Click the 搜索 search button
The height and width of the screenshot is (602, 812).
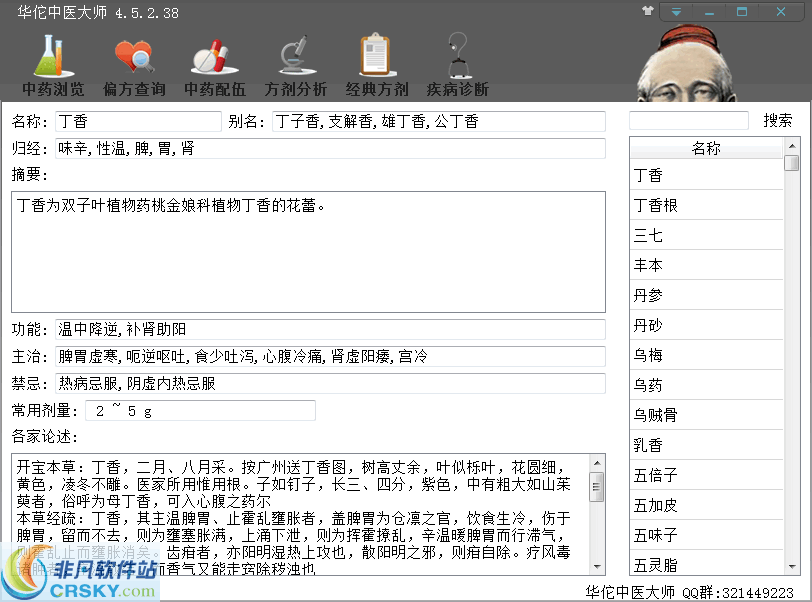[779, 120]
